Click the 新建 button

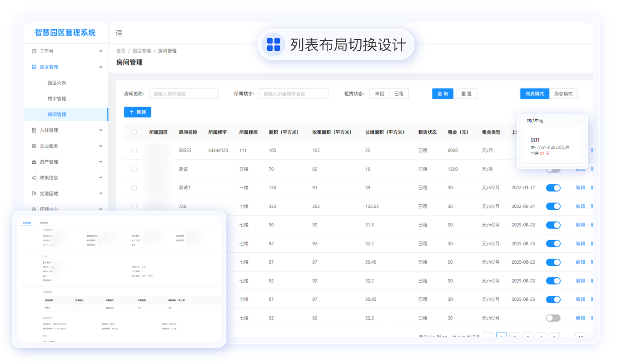coord(138,112)
